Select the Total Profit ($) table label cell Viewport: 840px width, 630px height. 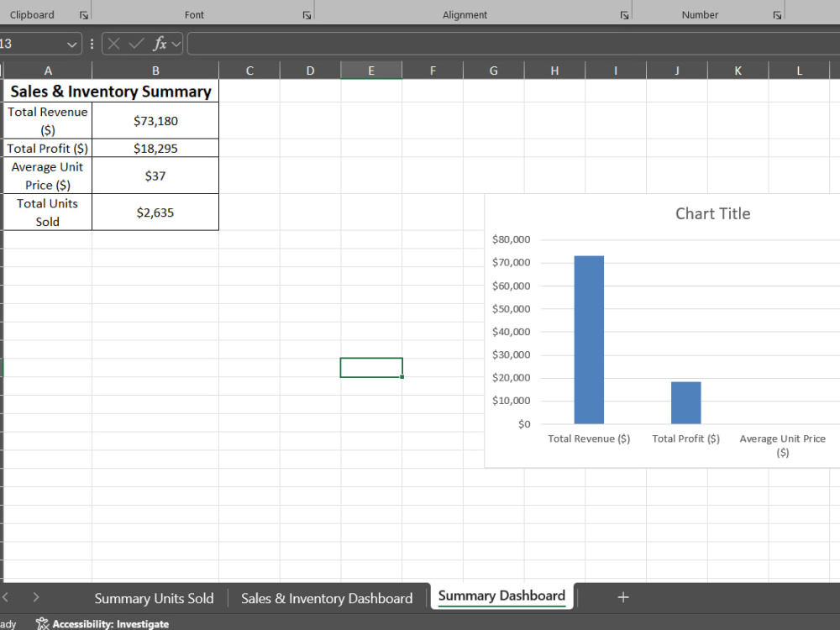click(x=48, y=149)
